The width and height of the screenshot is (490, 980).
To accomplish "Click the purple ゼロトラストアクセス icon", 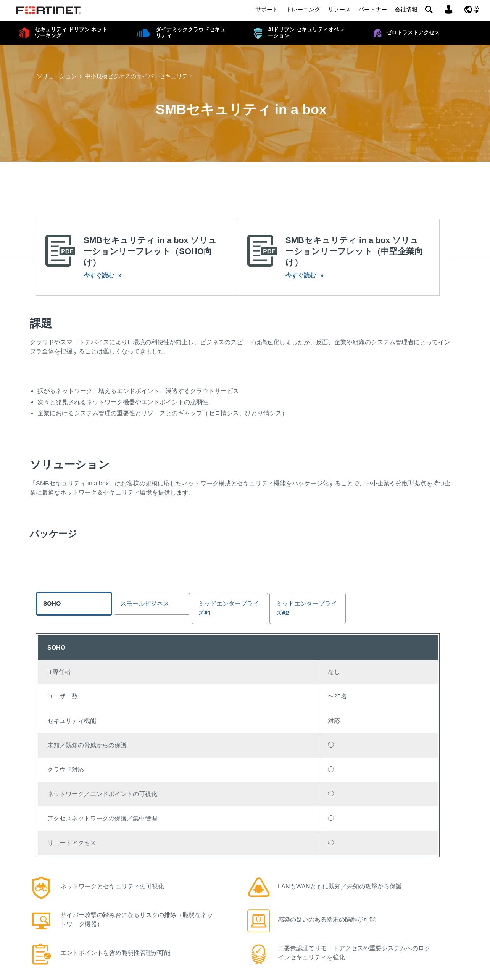I will [x=377, y=33].
